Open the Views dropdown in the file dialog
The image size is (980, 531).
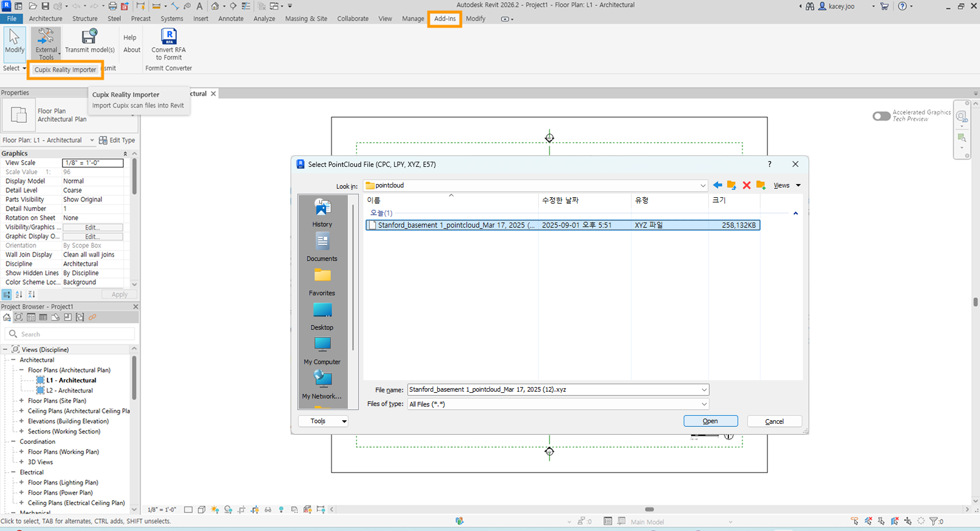(x=786, y=185)
